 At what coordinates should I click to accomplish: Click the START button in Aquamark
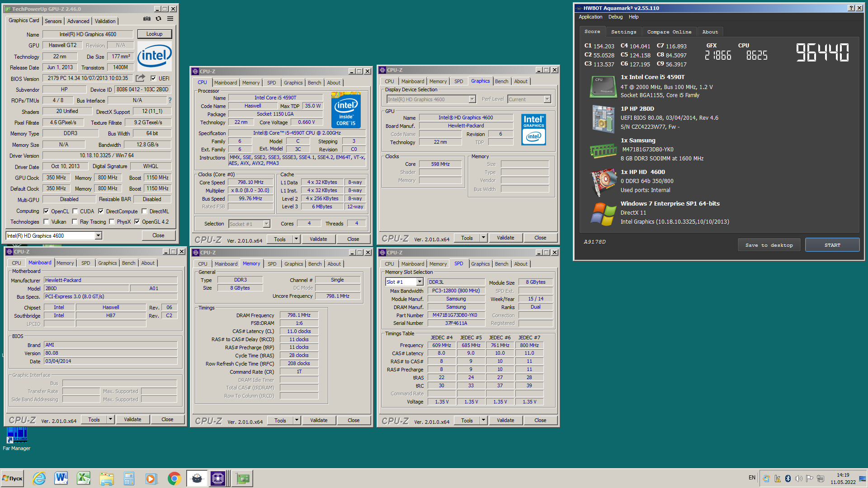point(832,245)
